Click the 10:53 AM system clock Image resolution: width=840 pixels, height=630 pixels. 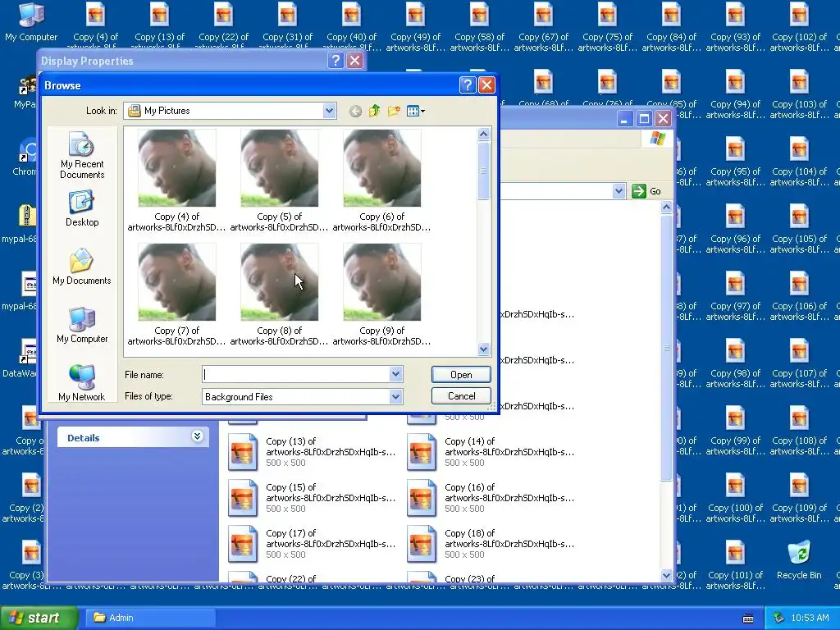click(810, 618)
